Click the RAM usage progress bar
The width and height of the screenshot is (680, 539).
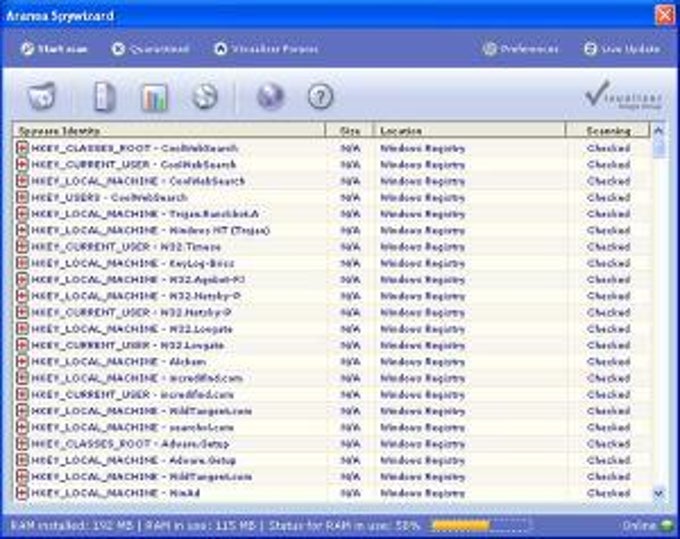[x=481, y=526]
